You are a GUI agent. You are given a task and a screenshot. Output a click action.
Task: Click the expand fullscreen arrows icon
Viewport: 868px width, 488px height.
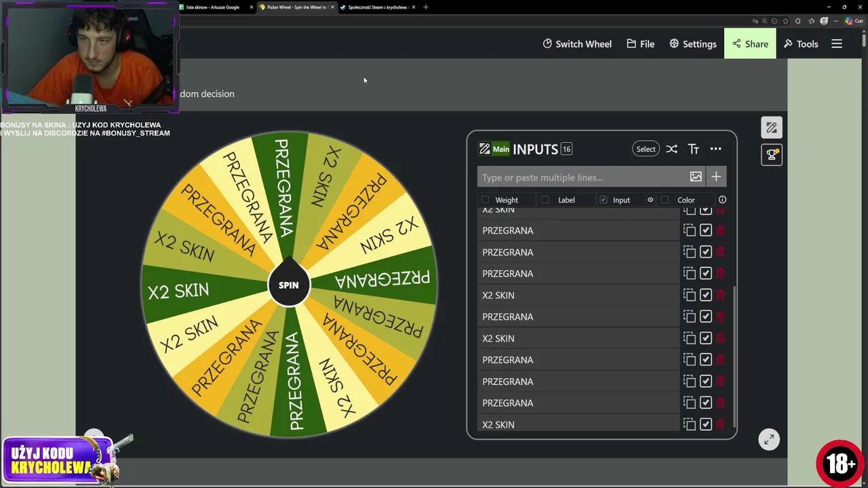coord(769,440)
